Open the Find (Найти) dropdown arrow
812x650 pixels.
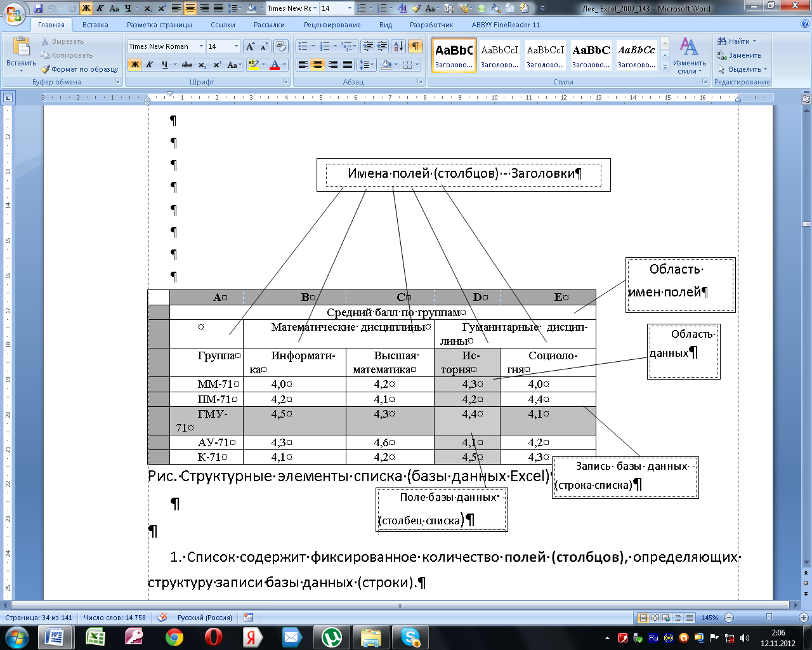tap(754, 41)
